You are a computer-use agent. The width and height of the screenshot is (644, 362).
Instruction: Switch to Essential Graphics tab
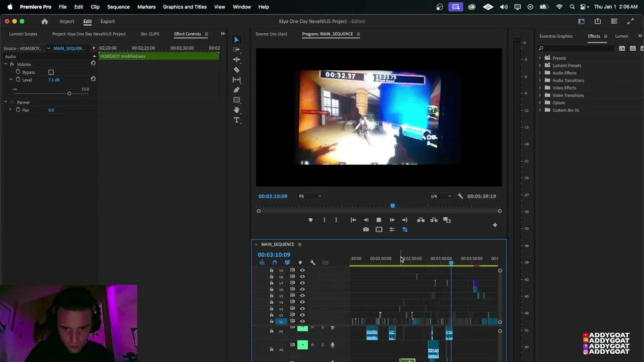click(556, 36)
